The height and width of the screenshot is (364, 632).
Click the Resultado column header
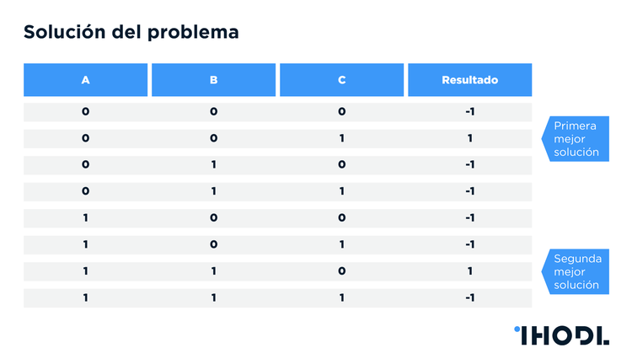pos(469,80)
